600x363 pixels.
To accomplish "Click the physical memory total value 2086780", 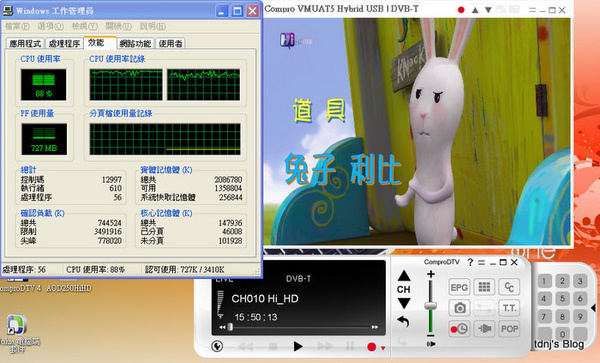I will [x=228, y=179].
